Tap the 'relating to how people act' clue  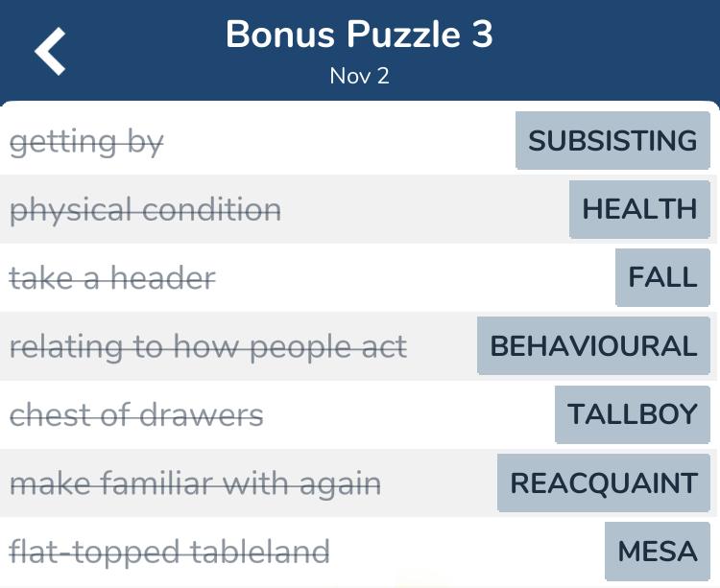(x=208, y=347)
